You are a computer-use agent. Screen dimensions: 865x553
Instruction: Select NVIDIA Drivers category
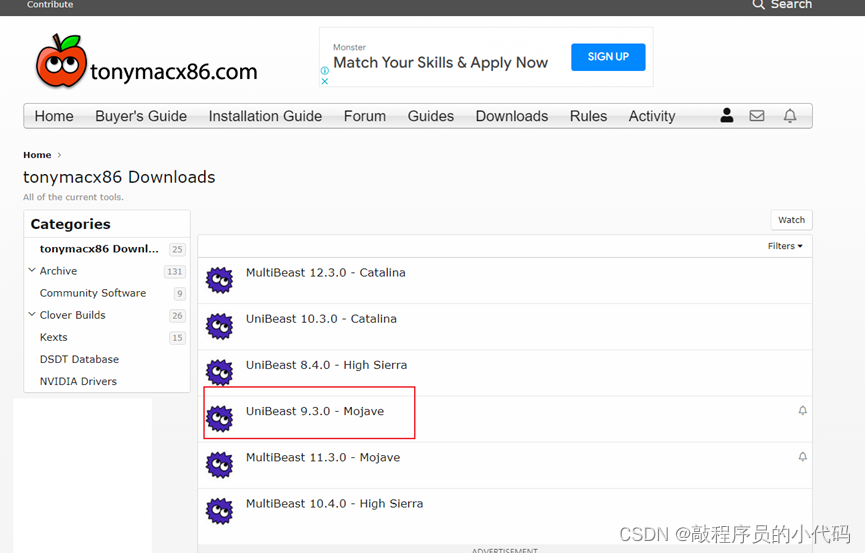pos(78,381)
